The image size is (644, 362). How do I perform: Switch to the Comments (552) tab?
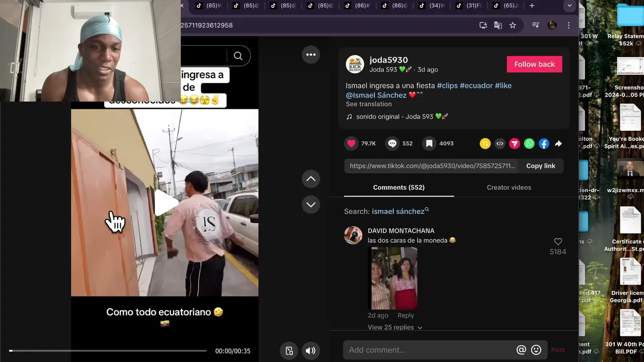(x=399, y=188)
